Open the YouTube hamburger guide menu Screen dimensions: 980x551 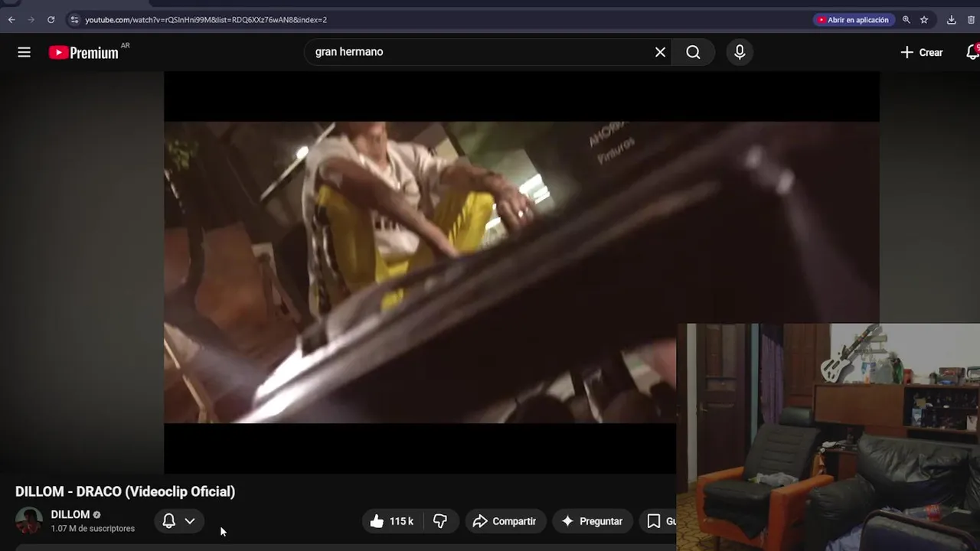coord(24,52)
